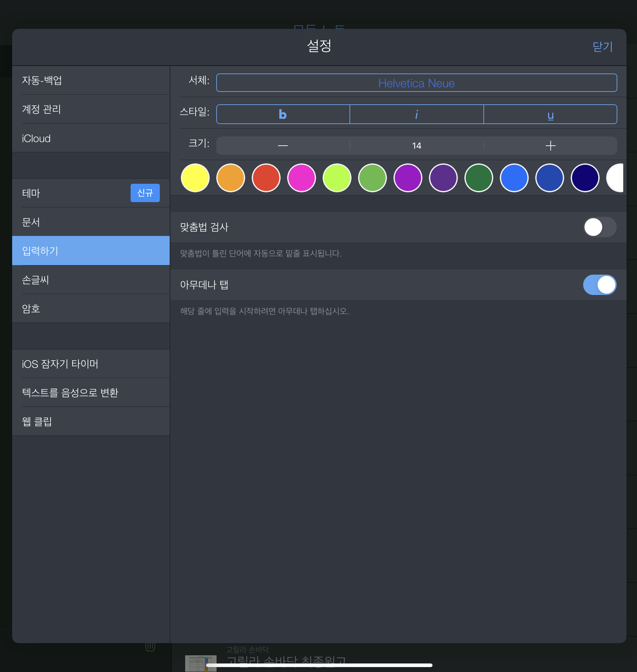The height and width of the screenshot is (672, 637).
Task: Choose the dark navy color swatch
Action: pyautogui.click(x=585, y=178)
